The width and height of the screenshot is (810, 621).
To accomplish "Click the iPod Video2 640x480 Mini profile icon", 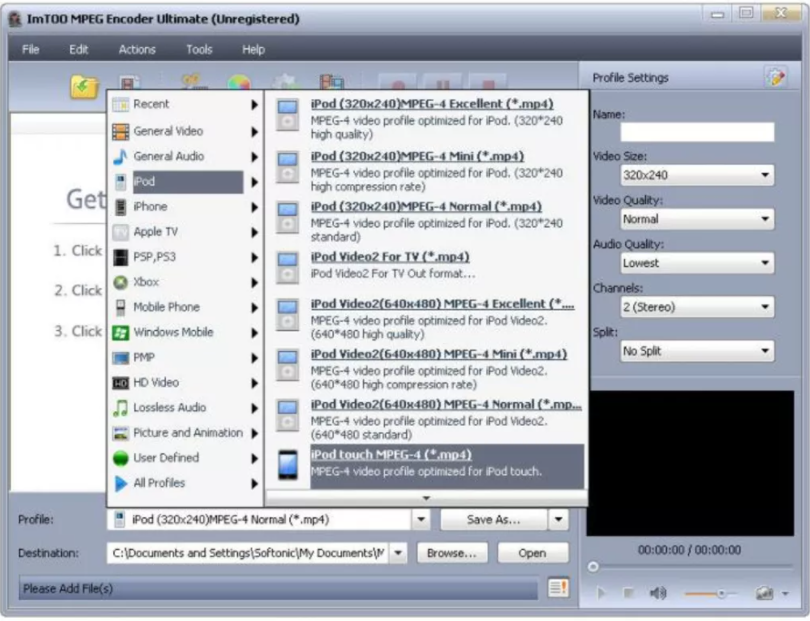I will [287, 365].
